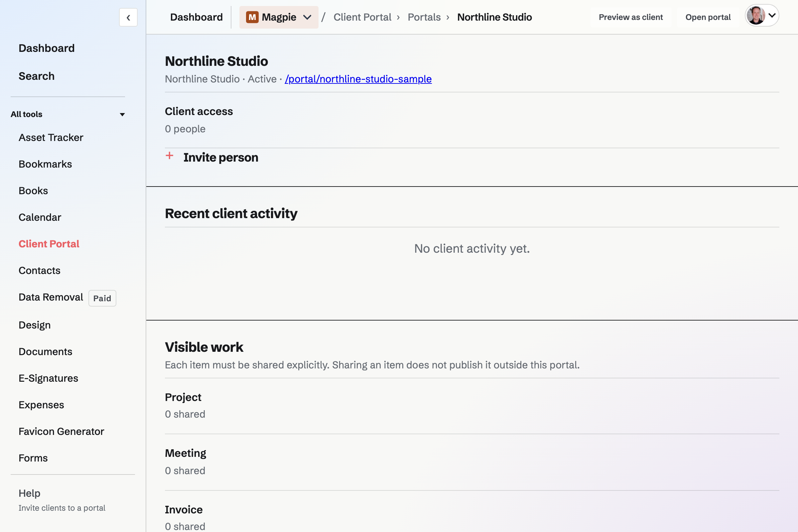Click the Magpie workspace M logo
798x532 pixels.
click(x=252, y=17)
